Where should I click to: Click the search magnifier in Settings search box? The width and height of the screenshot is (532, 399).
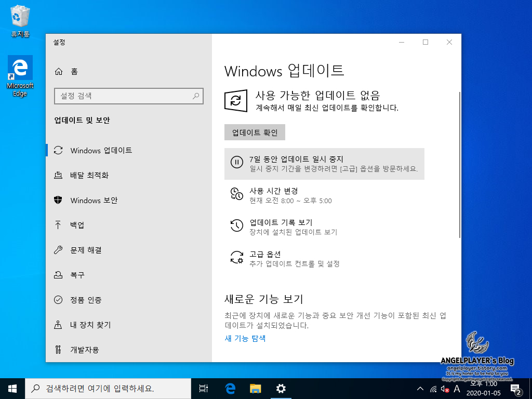(196, 96)
